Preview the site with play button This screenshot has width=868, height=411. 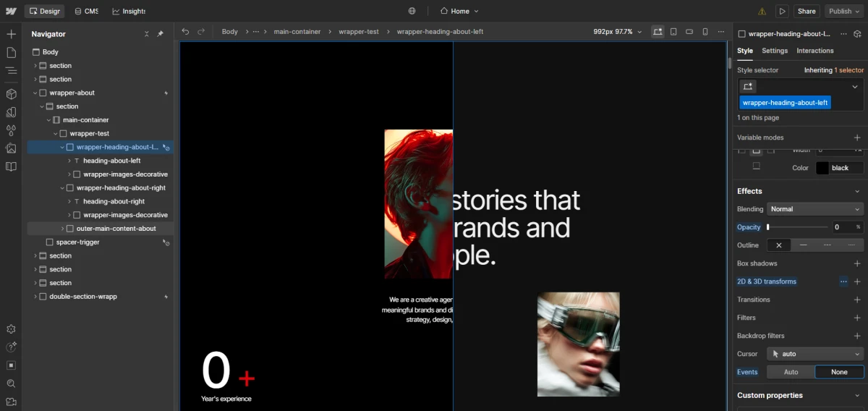tap(782, 11)
